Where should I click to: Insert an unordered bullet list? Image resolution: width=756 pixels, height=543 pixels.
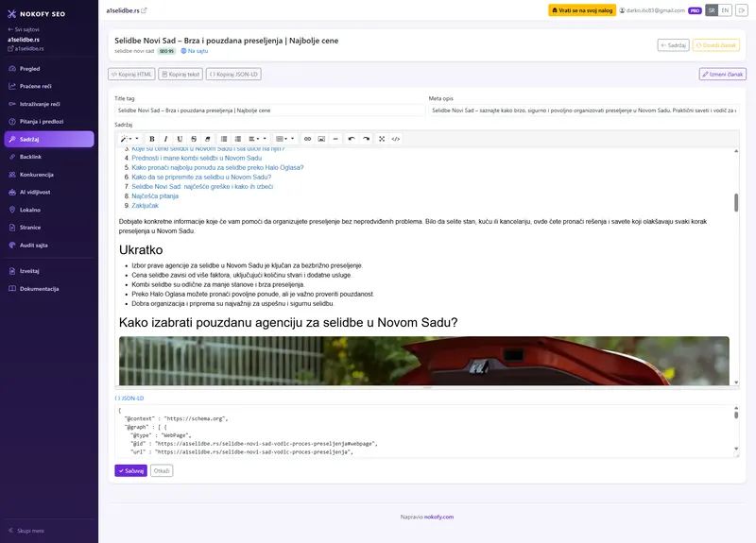224,139
